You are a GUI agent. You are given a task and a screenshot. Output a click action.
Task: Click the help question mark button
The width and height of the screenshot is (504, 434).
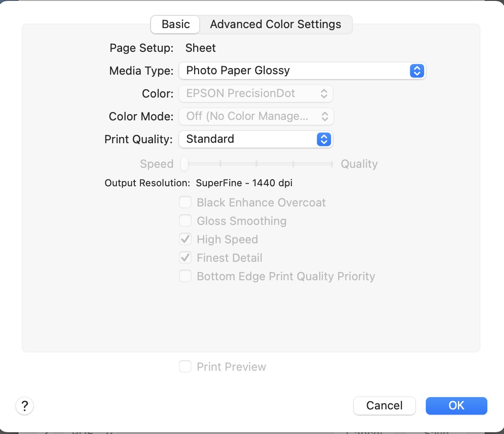coord(25,406)
